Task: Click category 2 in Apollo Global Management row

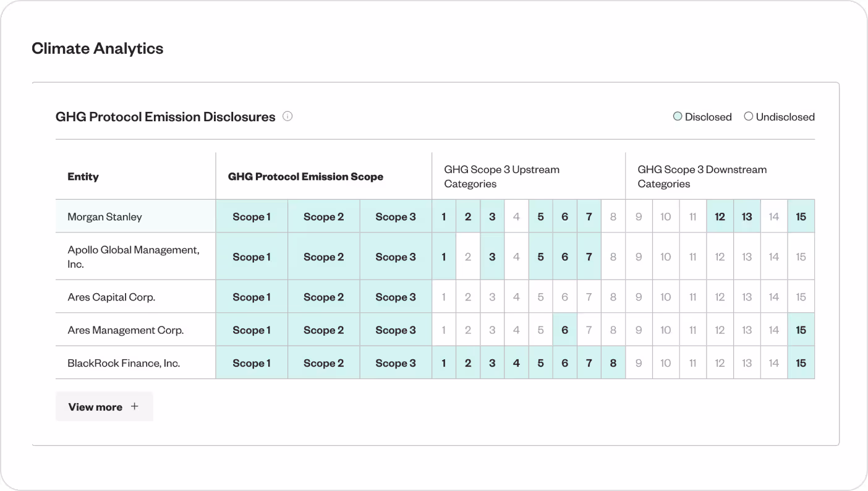Action: point(468,257)
